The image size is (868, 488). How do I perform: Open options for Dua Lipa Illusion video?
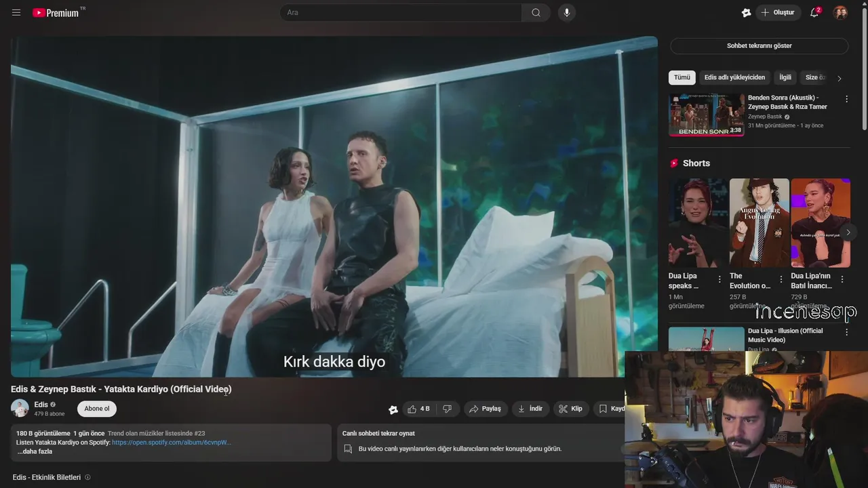[846, 331]
